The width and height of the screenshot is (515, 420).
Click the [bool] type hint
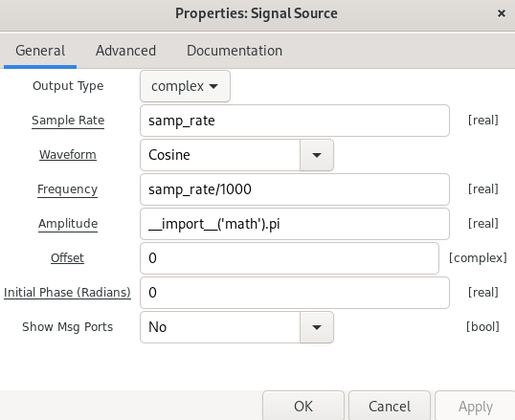coord(482,327)
